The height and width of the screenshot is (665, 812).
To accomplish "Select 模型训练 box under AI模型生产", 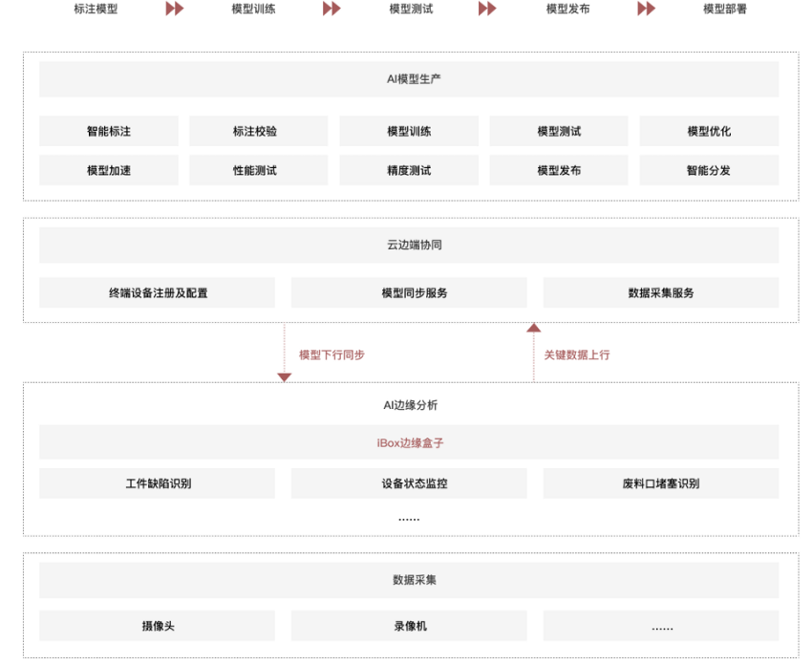I will pyautogui.click(x=409, y=131).
